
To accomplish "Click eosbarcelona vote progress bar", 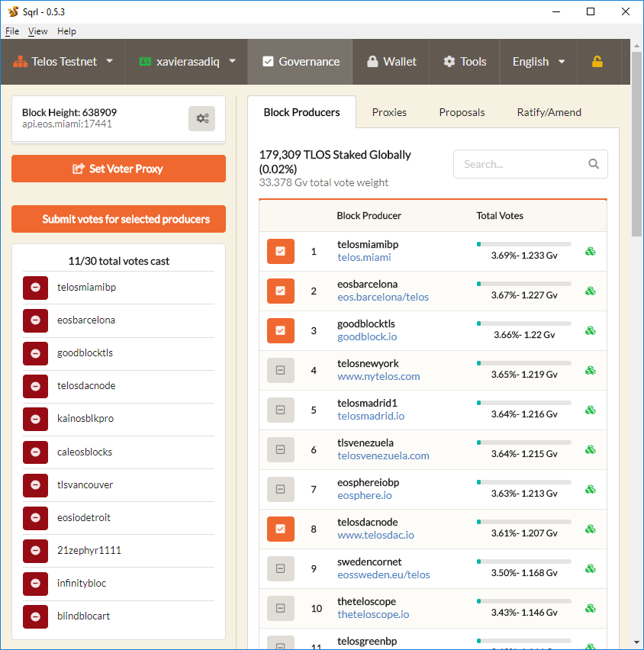I will pyautogui.click(x=524, y=284).
